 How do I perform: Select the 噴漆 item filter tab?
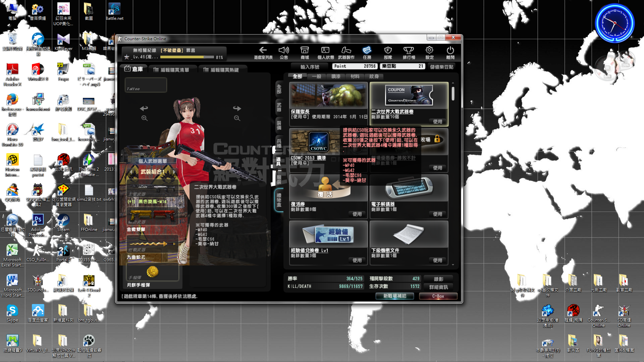coord(336,76)
